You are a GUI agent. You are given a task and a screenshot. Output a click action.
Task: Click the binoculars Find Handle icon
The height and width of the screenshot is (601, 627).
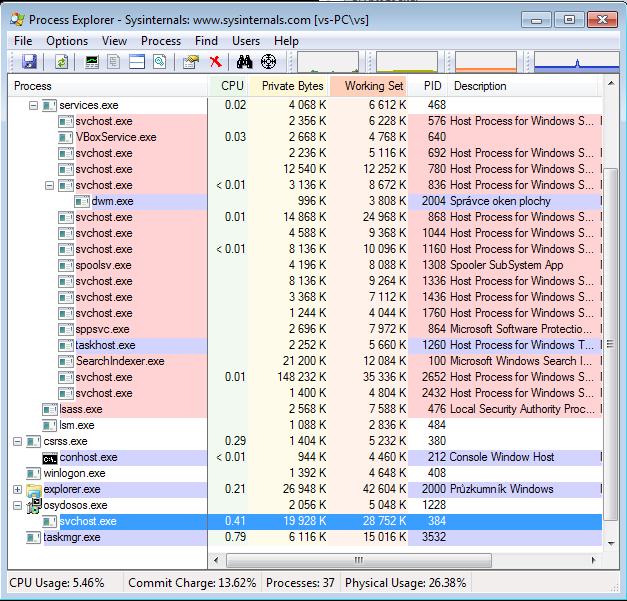coord(244,62)
